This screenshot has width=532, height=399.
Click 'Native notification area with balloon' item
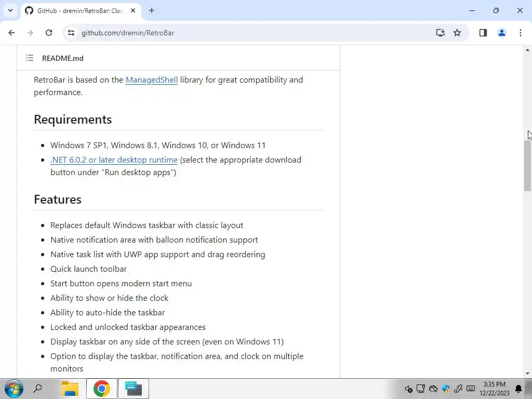pos(154,240)
